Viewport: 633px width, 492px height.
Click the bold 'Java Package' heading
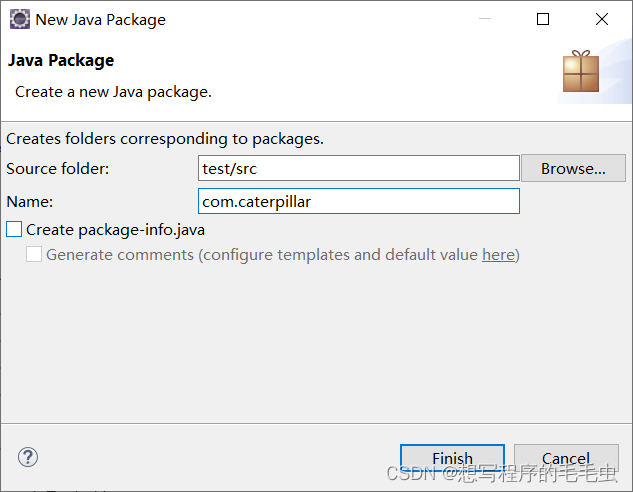click(61, 61)
